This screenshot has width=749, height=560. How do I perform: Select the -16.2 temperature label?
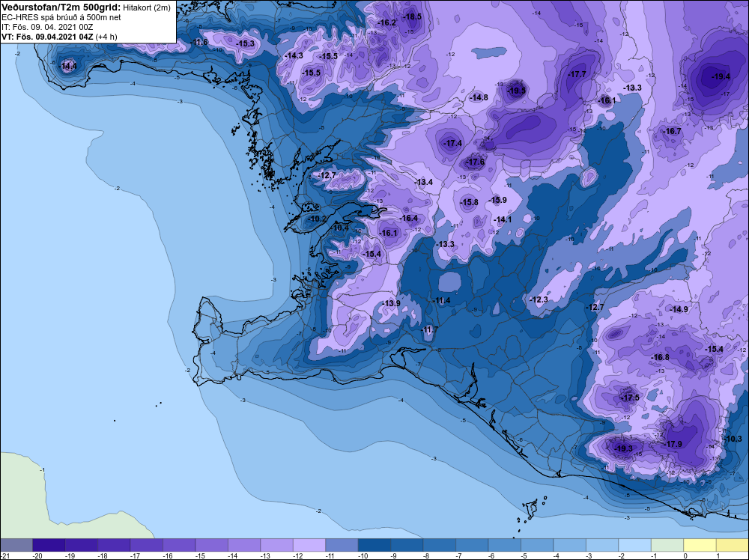(386, 22)
